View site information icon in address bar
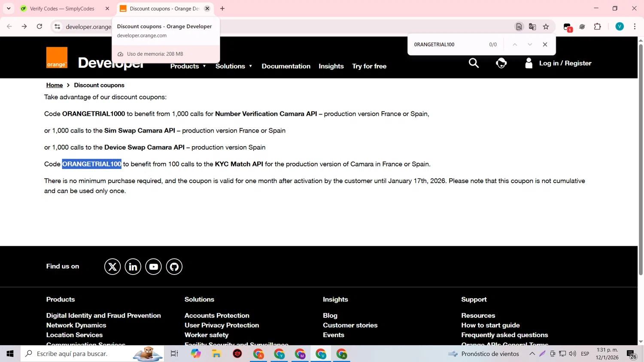Screen dimensions: 644x362 57,27
